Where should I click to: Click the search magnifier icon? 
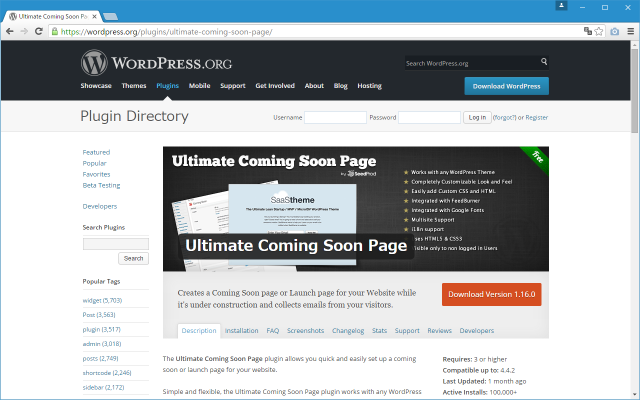[x=544, y=62]
